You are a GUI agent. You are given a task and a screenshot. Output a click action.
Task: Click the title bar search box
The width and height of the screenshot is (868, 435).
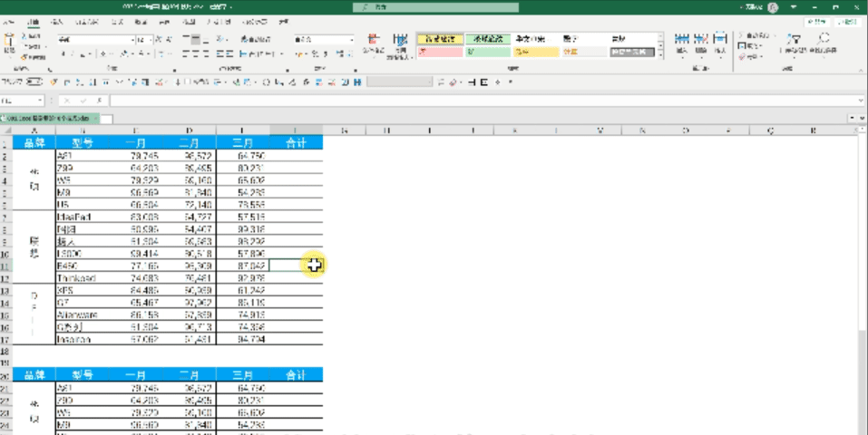pos(435,7)
